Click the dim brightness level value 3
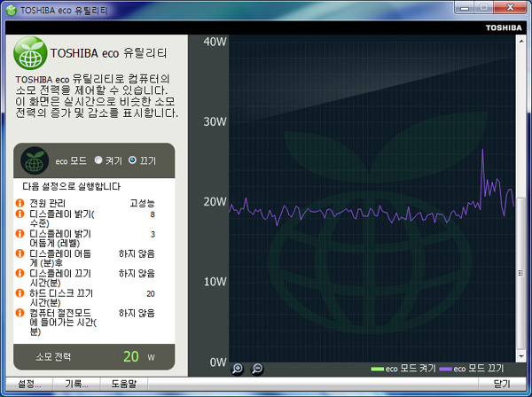Viewport: 532px width, 397px height. click(x=153, y=234)
